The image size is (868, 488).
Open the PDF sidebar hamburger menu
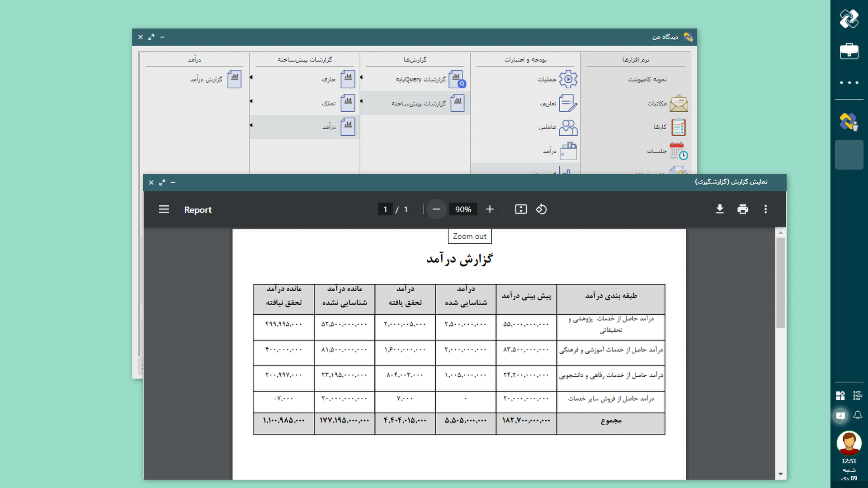(x=164, y=209)
